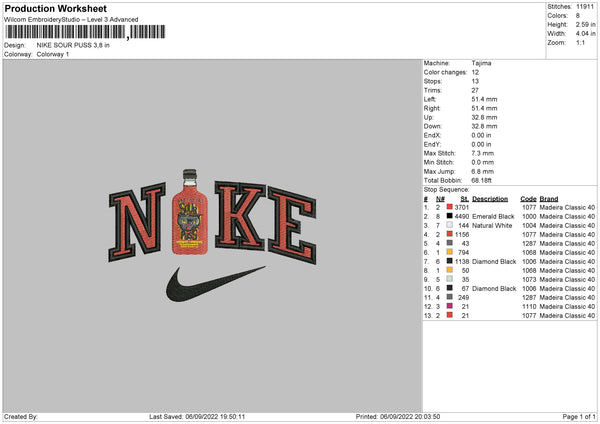Select the gray swatch in stop 11
Image resolution: width=600 pixels, height=424 pixels.
(450, 297)
